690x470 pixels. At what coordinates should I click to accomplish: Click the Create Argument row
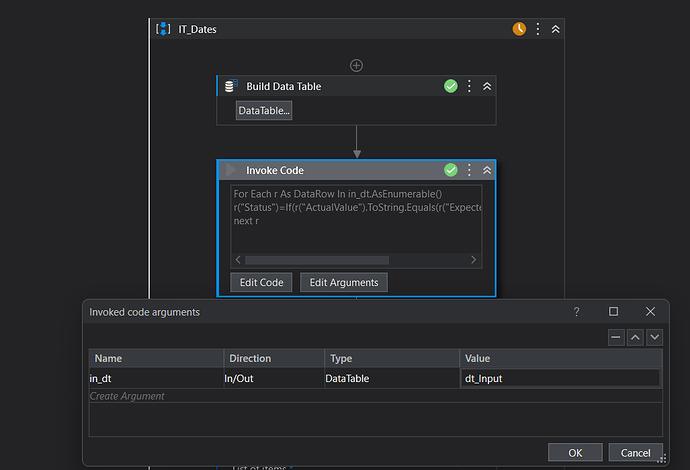[x=376, y=396]
